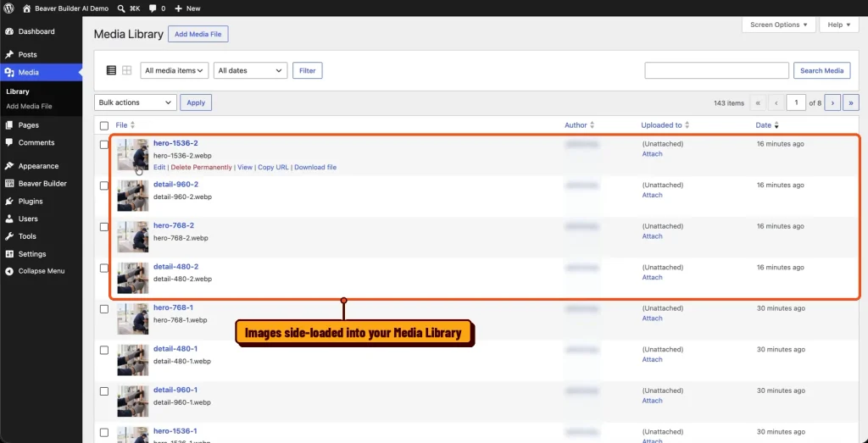Switch to grid view icon
868x443 pixels.
tap(127, 70)
